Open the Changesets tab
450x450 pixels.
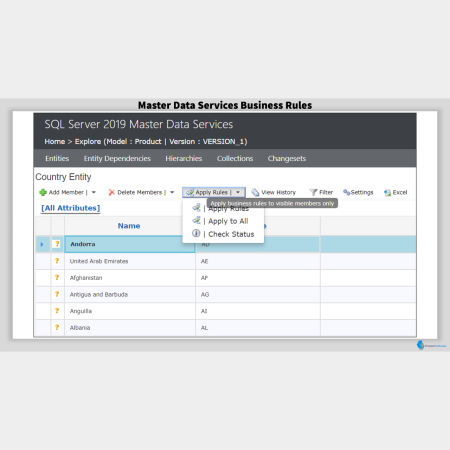tap(287, 158)
